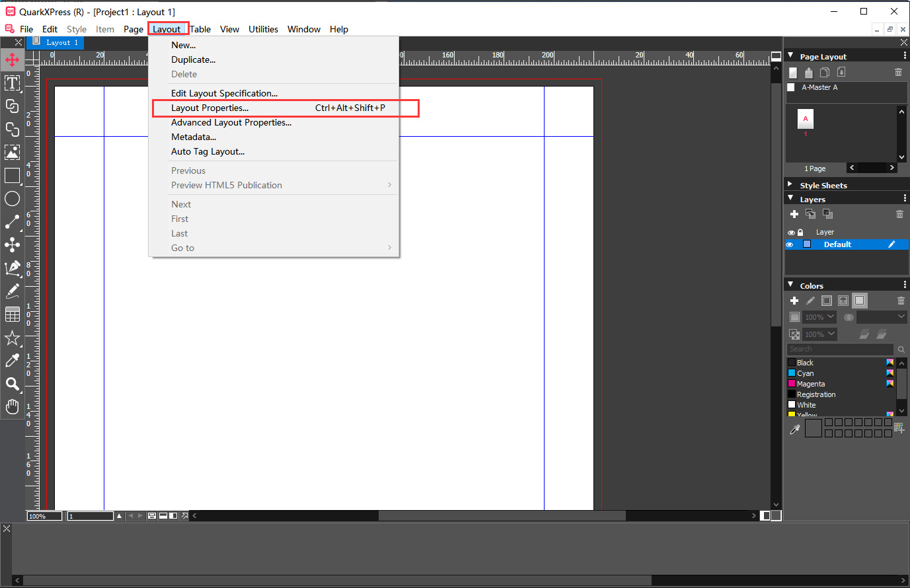Choose Duplicate in Layout menu
Viewport: 910px width, 588px height.
coord(193,59)
